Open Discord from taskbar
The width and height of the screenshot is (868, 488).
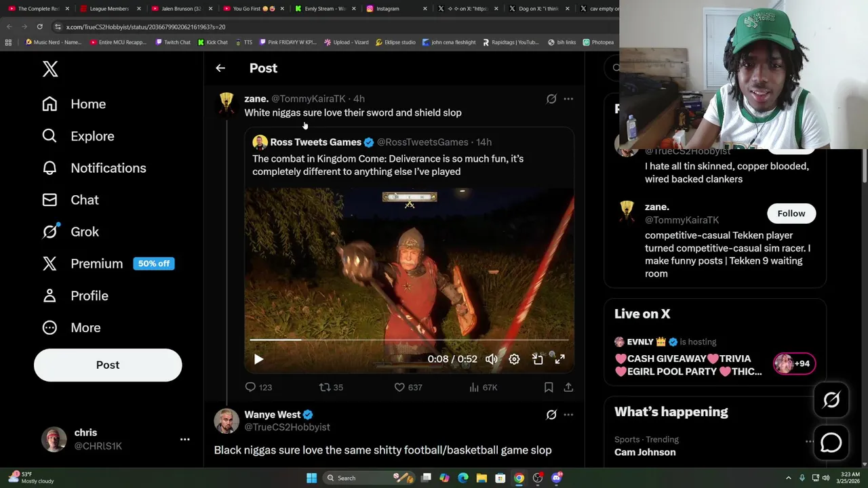557,478
